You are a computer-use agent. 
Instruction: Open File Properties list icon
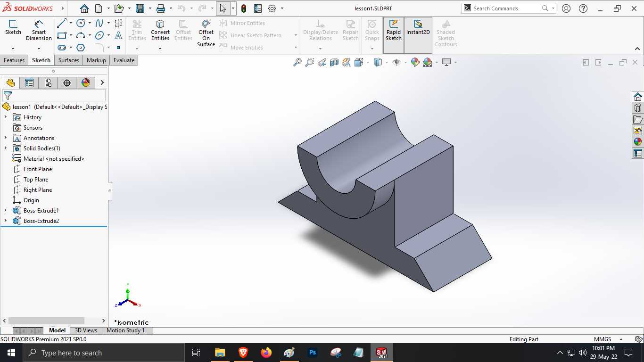[258, 8]
